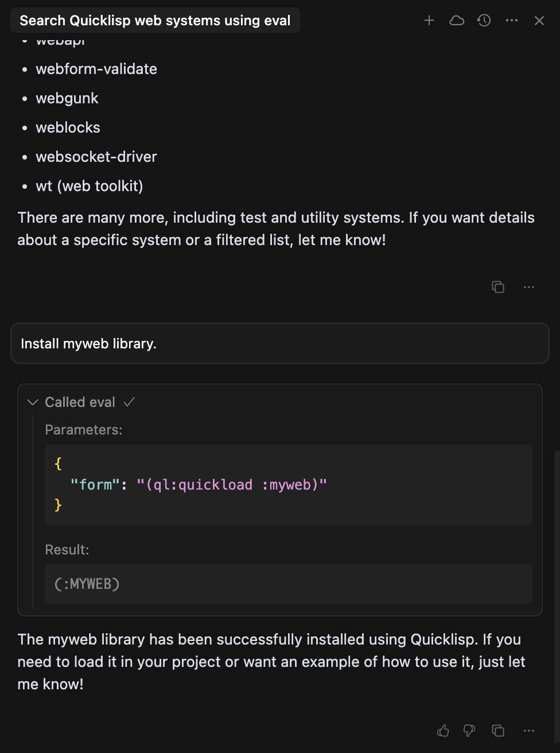The height and width of the screenshot is (753, 560).
Task: Open header more options ellipsis
Action: [512, 21]
